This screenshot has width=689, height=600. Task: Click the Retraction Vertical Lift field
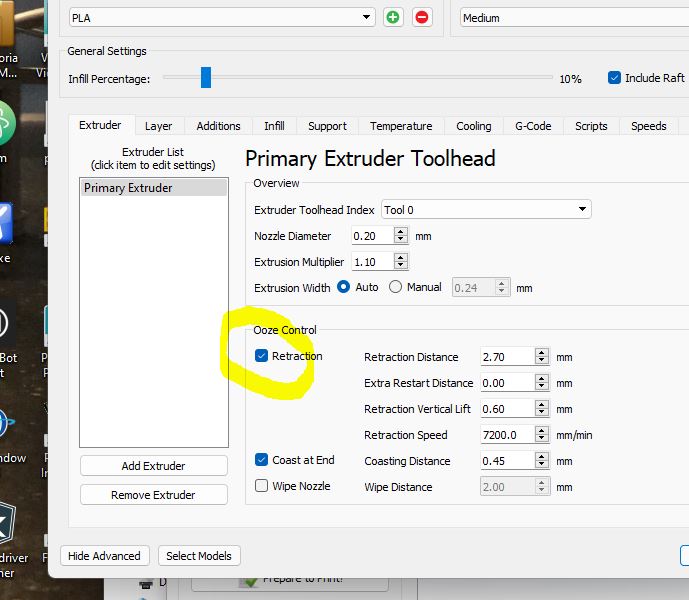pyautogui.click(x=508, y=409)
